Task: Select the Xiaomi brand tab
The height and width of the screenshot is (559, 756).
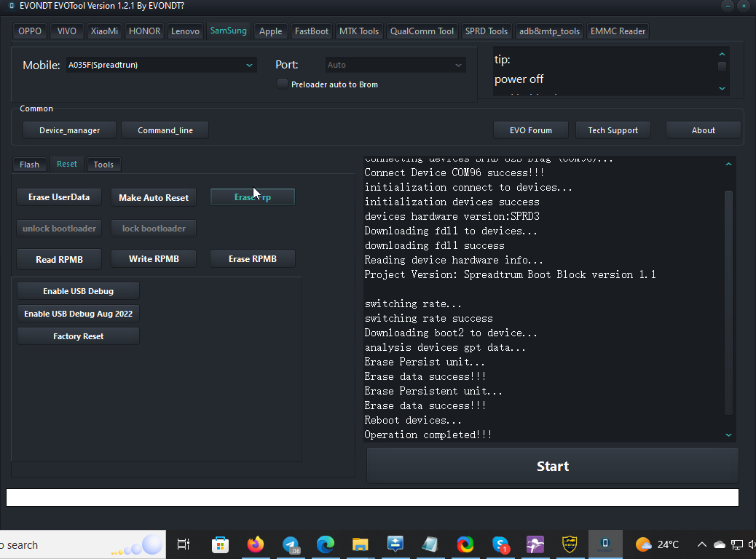Action: 105,31
